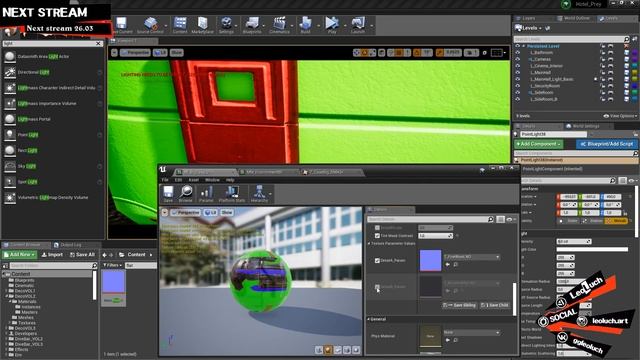Open Window menu in material instance editor
Image resolution: width=640 pixels, height=360 pixels.
click(x=212, y=180)
